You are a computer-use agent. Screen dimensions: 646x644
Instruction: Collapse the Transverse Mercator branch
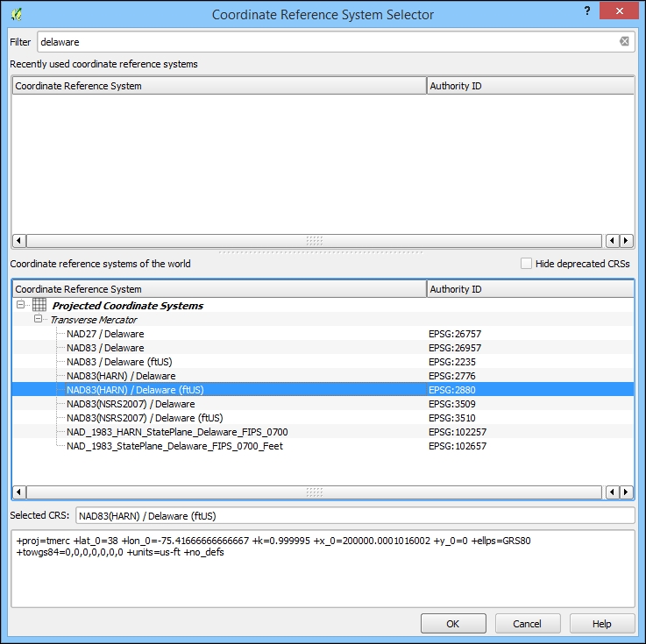(x=38, y=320)
